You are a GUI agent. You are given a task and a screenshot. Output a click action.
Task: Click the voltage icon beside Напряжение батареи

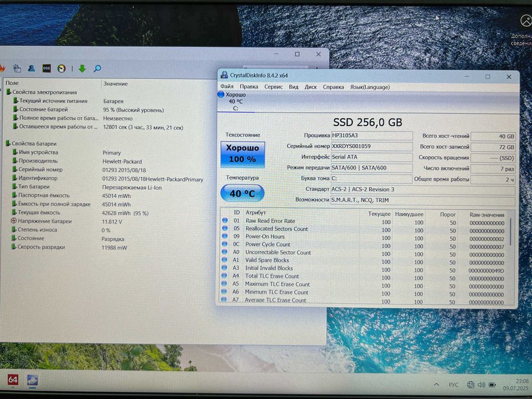tap(14, 221)
